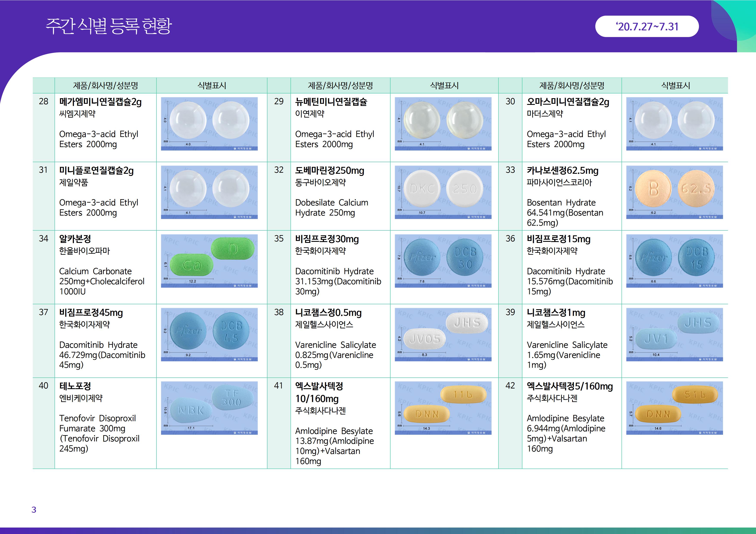
Task: Click the DKC 250 white tablet image
Action: [x=443, y=192]
